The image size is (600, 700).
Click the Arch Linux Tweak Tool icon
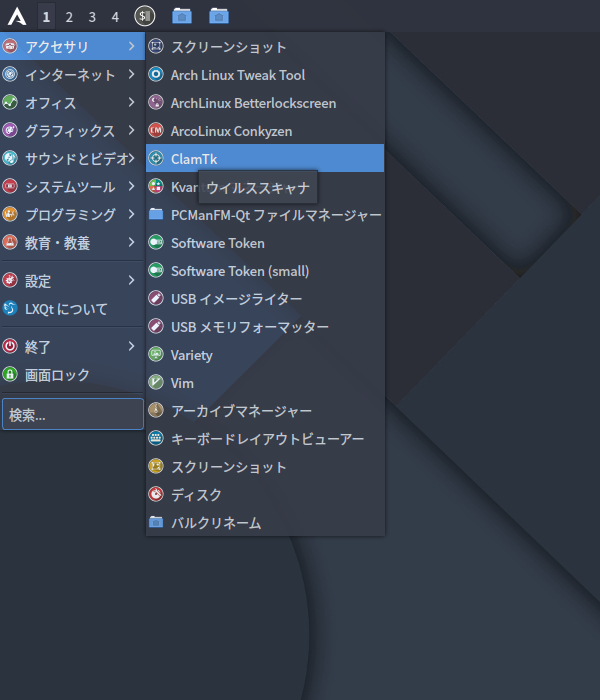[x=156, y=74]
